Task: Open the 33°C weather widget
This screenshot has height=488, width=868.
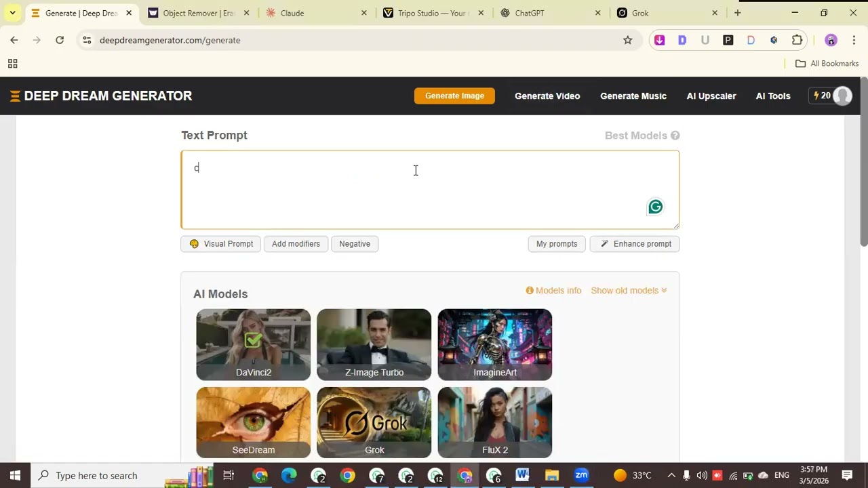Action: click(x=633, y=475)
